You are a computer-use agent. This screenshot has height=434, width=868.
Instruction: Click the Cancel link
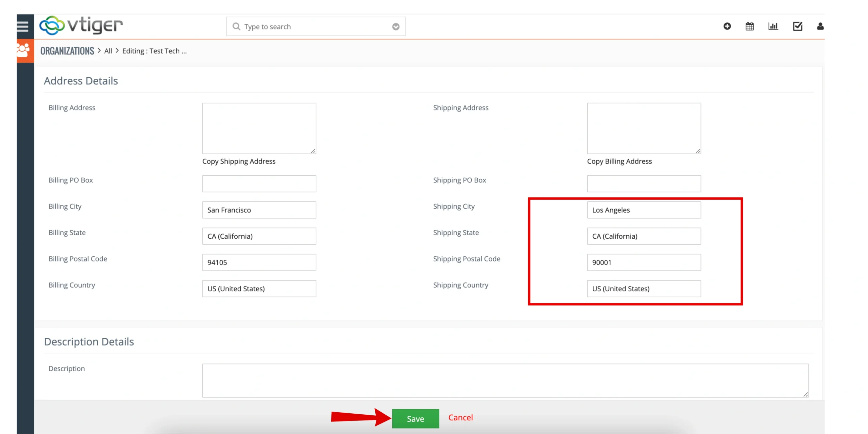coord(460,417)
